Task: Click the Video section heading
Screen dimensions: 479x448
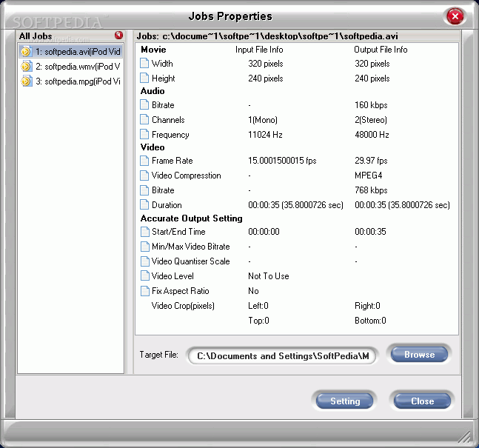Action: [153, 147]
